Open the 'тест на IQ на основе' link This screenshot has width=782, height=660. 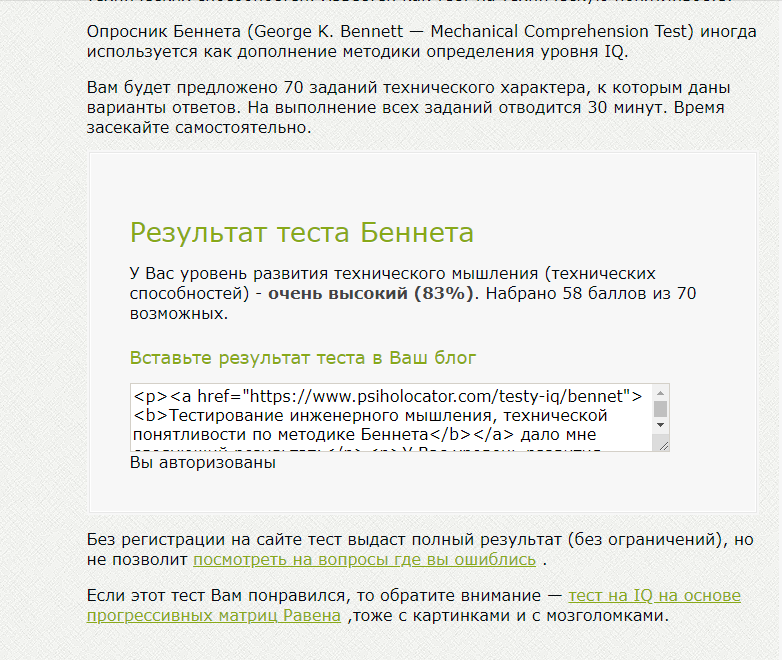654,596
